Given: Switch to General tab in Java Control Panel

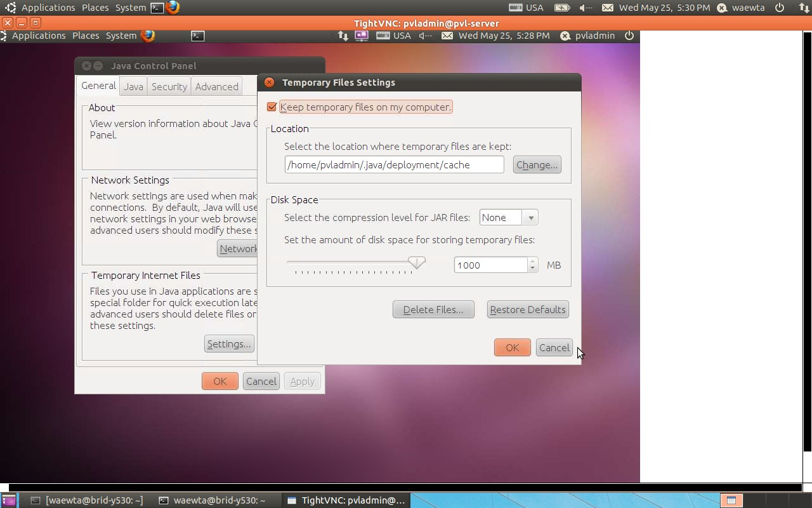Looking at the screenshot, I should coord(99,86).
